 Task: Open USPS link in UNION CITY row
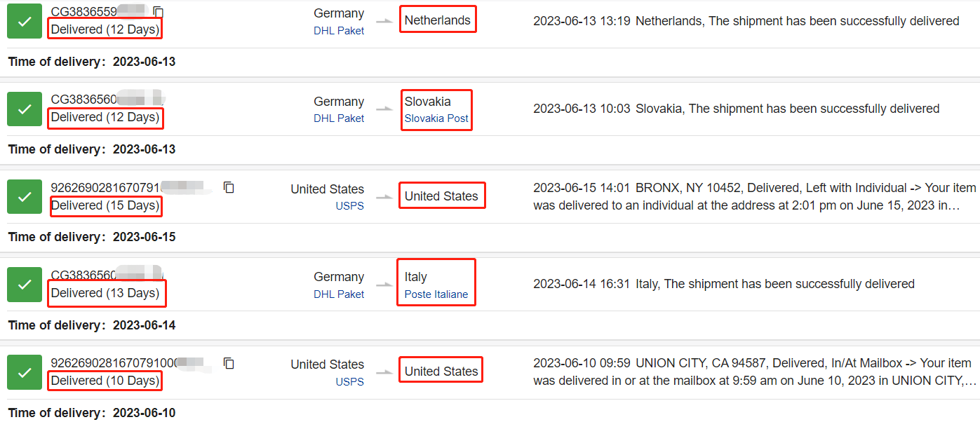350,382
